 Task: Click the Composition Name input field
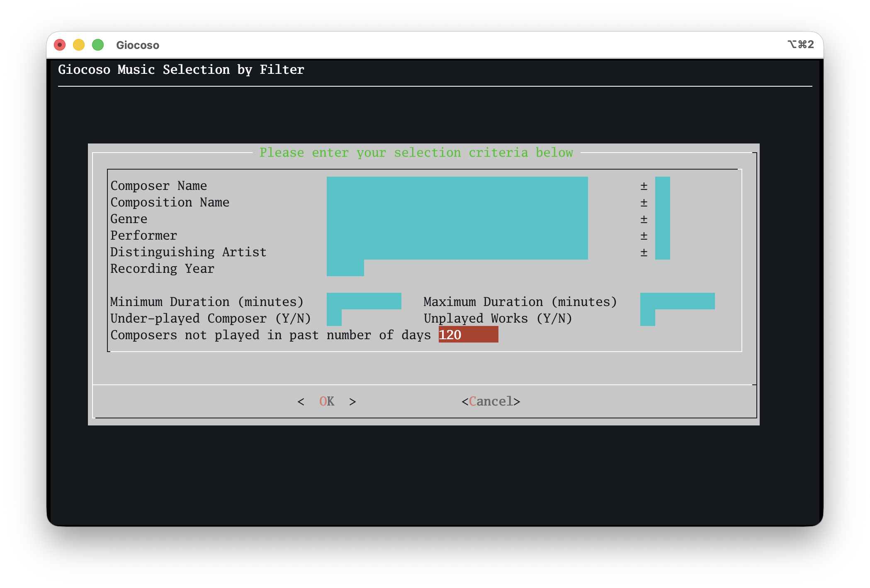(x=457, y=202)
